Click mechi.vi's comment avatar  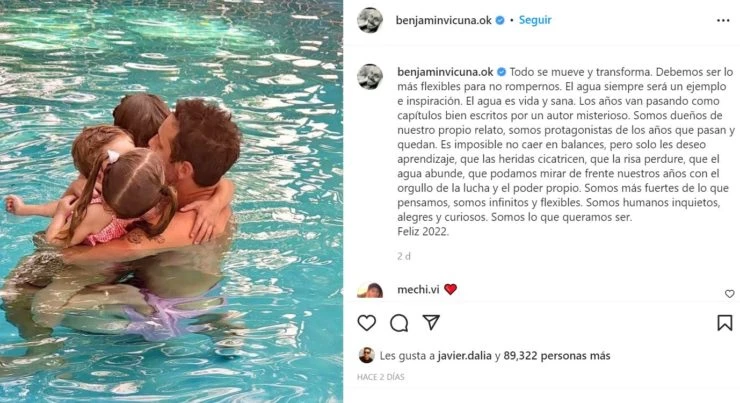(x=370, y=290)
